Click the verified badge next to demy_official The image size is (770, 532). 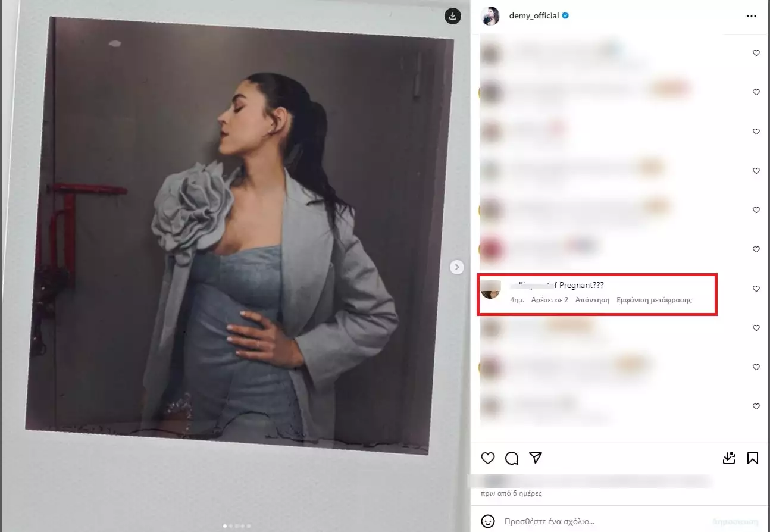coord(565,16)
